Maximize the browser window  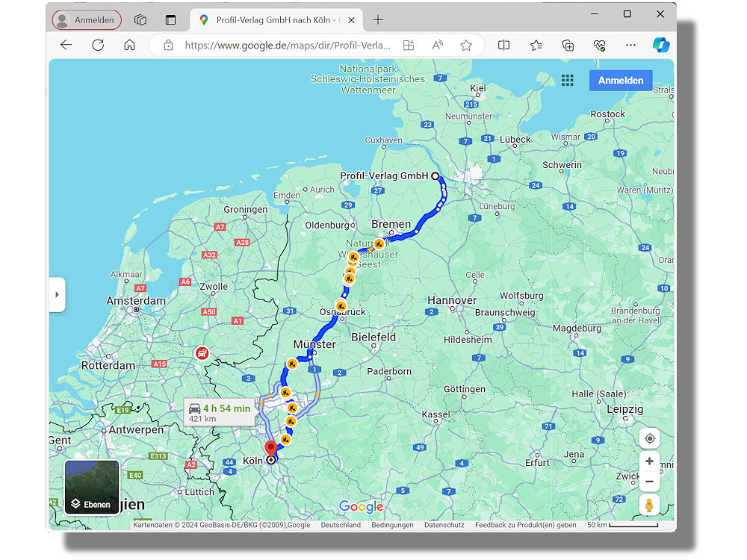click(x=627, y=14)
